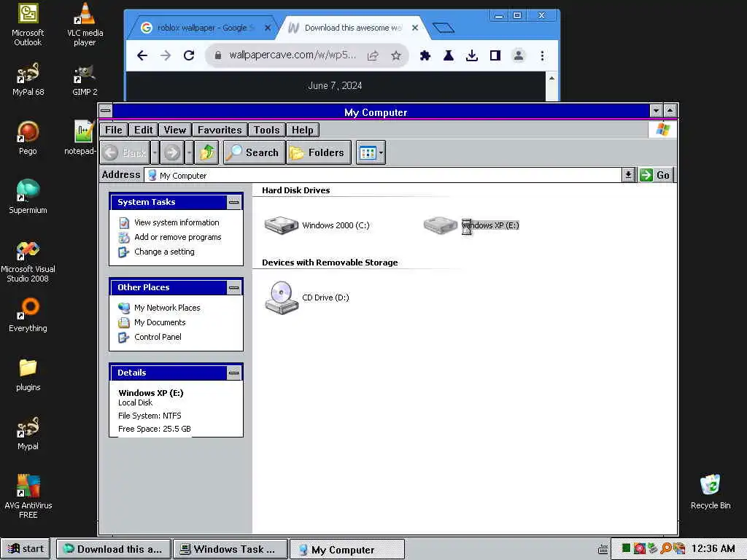Open the Recycle Bin

click(x=711, y=492)
